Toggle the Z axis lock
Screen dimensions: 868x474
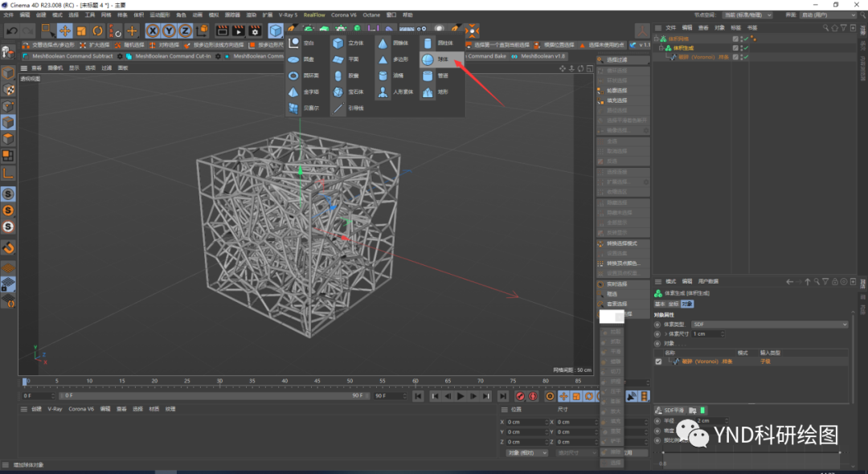tap(186, 31)
